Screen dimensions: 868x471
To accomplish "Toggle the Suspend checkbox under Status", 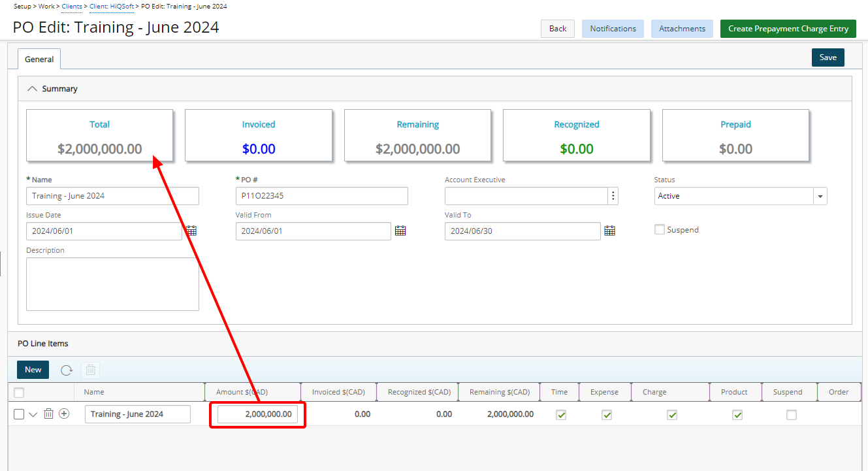I will (x=660, y=229).
